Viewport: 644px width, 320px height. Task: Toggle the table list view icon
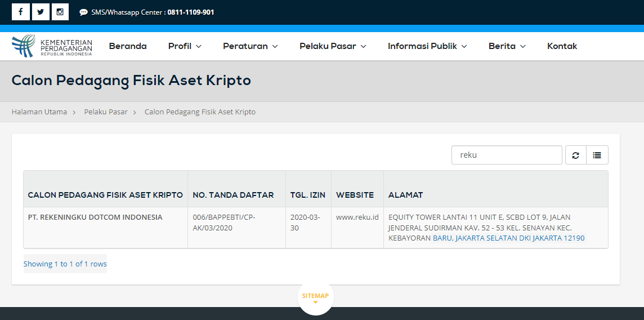(x=597, y=155)
